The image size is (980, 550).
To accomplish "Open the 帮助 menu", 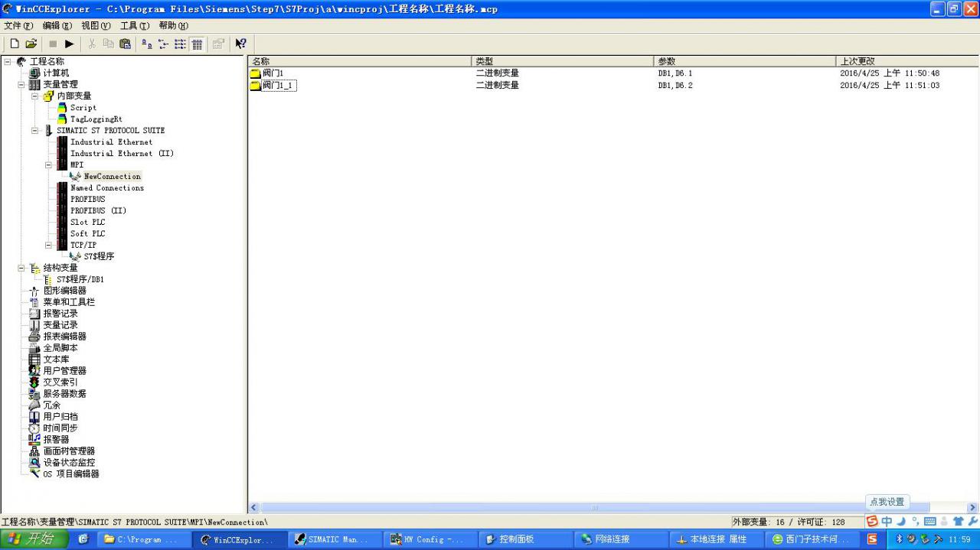I will (174, 25).
